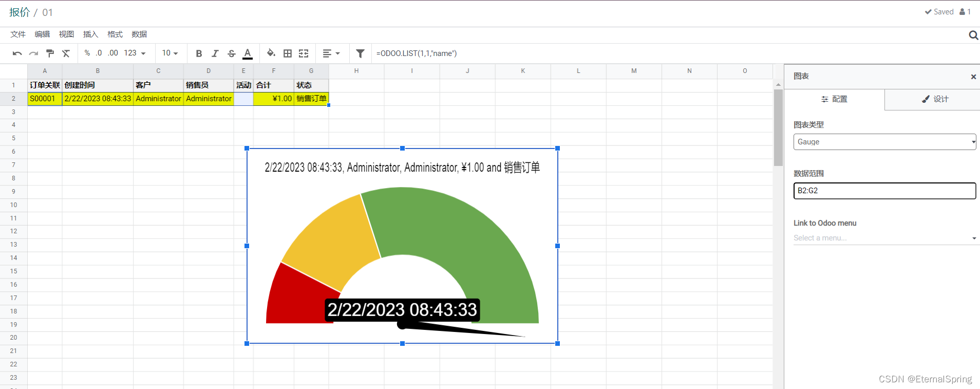Decrease decimal places button
This screenshot has height=389, width=980.
(99, 53)
